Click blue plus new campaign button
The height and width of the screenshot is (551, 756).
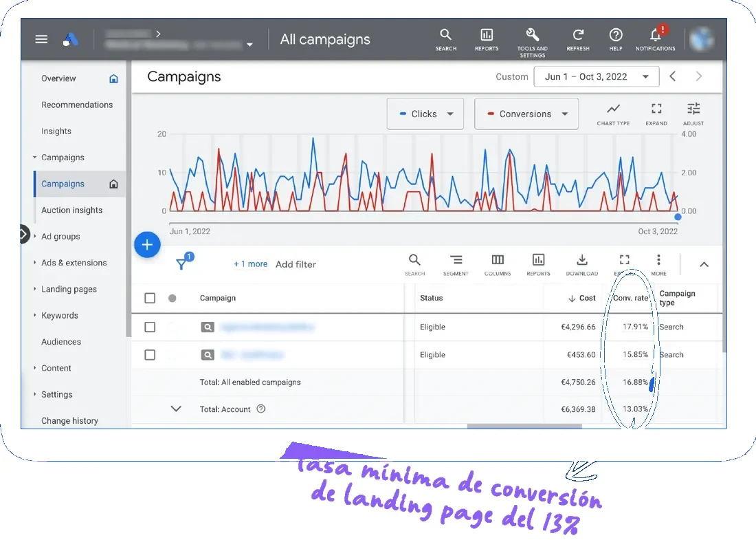coord(147,245)
